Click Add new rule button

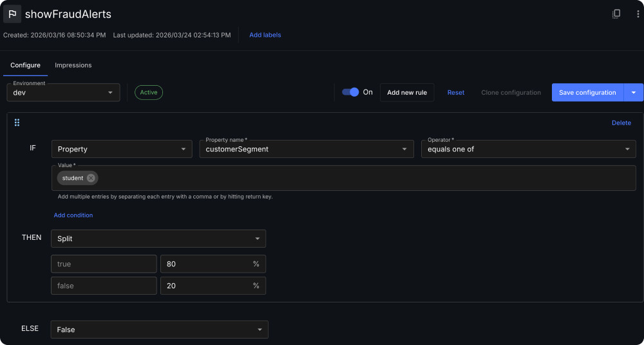(x=407, y=92)
